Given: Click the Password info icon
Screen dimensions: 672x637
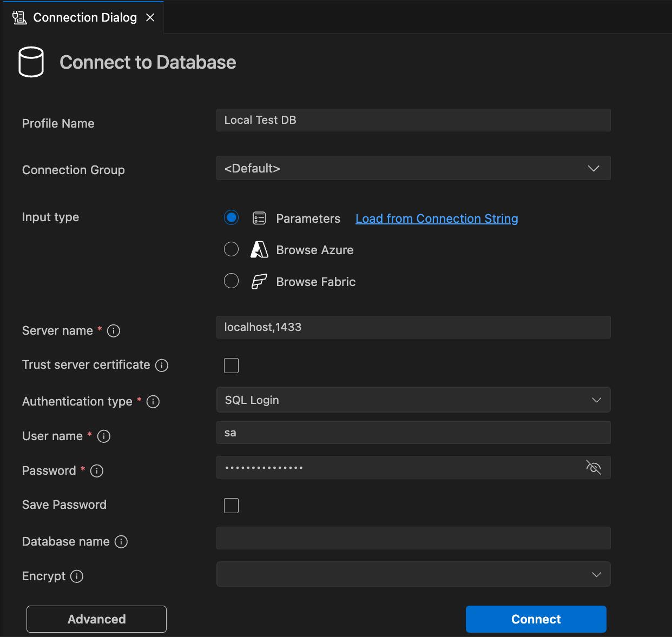Looking at the screenshot, I should 97,471.
